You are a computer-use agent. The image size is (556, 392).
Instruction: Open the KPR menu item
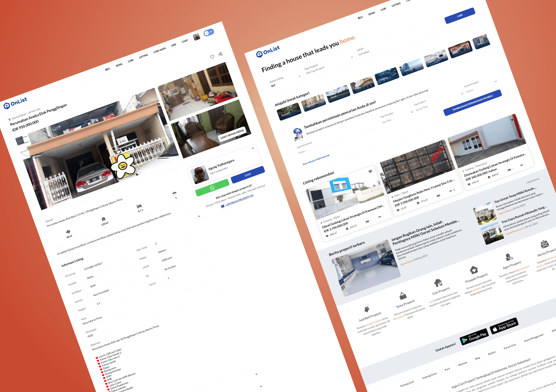(x=173, y=45)
